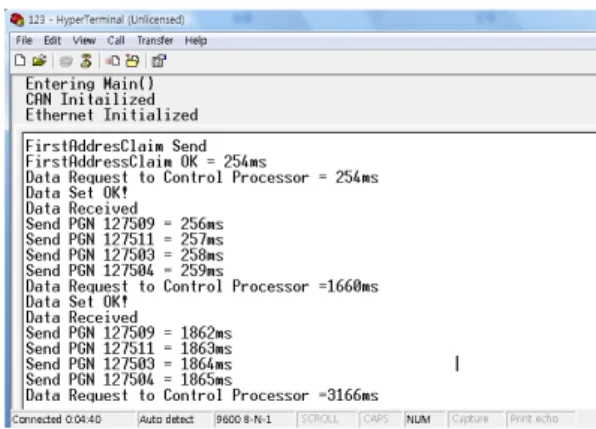Click the Receive file toolbar icon
Screen dimensions: 596x429
pyautogui.click(x=132, y=61)
